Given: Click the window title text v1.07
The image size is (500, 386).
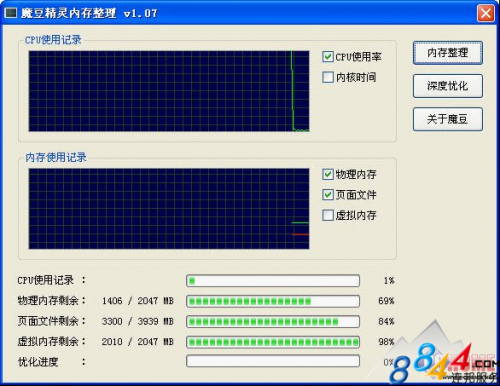Looking at the screenshot, I should [x=140, y=13].
